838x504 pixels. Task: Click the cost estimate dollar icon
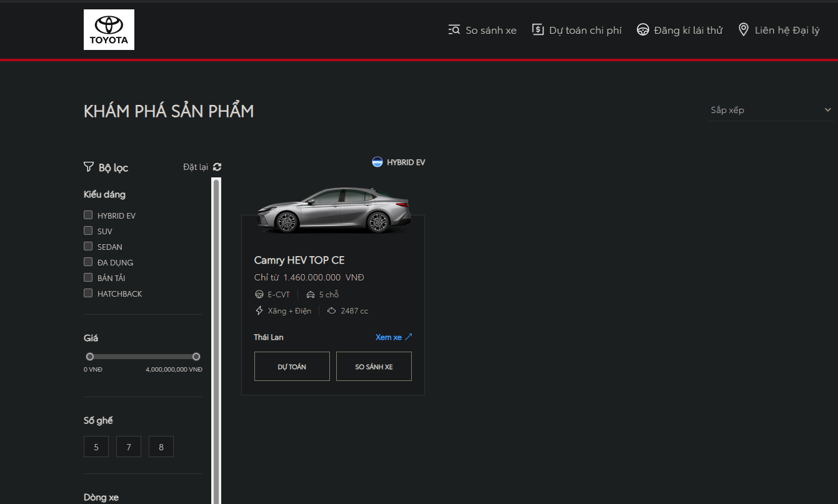(538, 29)
